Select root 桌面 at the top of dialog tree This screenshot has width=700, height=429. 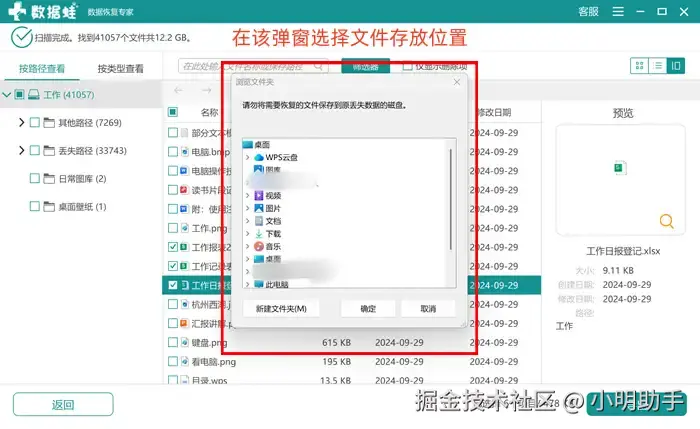pos(262,145)
